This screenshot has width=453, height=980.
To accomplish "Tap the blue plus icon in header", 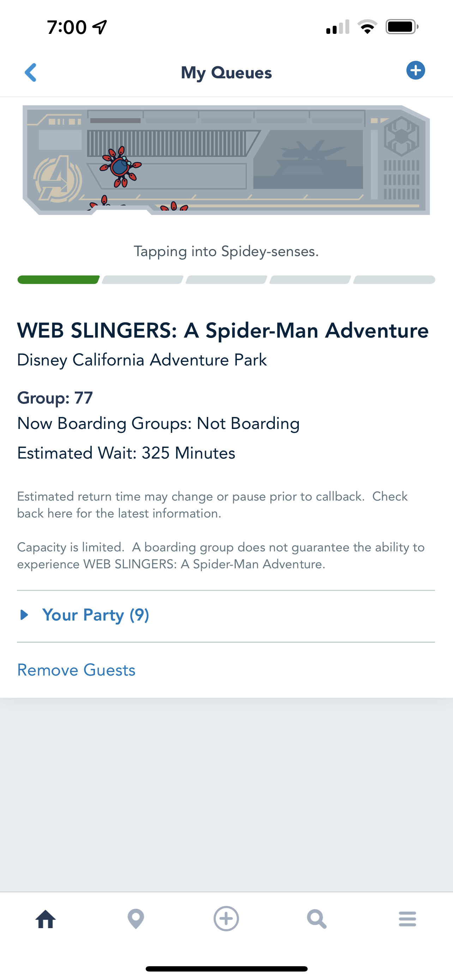I will 415,71.
